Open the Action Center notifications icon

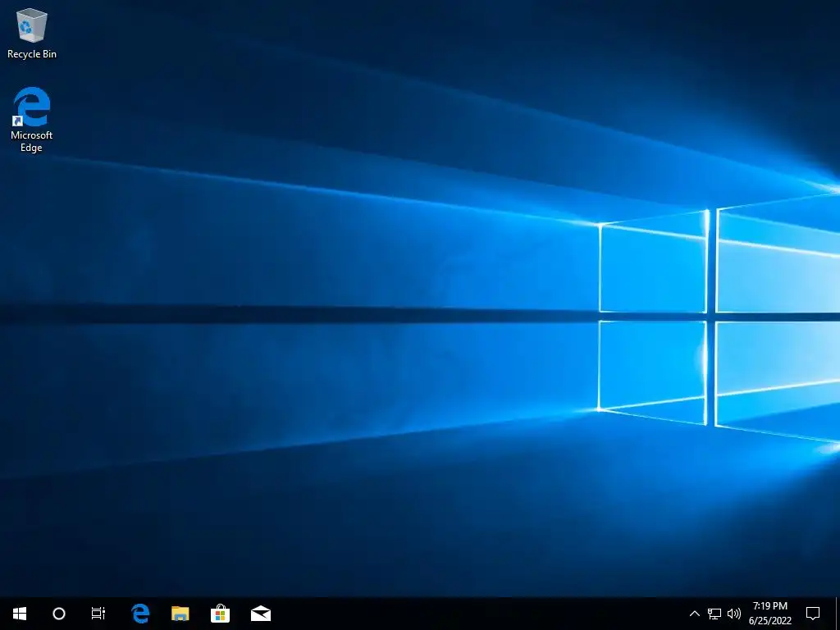tap(813, 614)
